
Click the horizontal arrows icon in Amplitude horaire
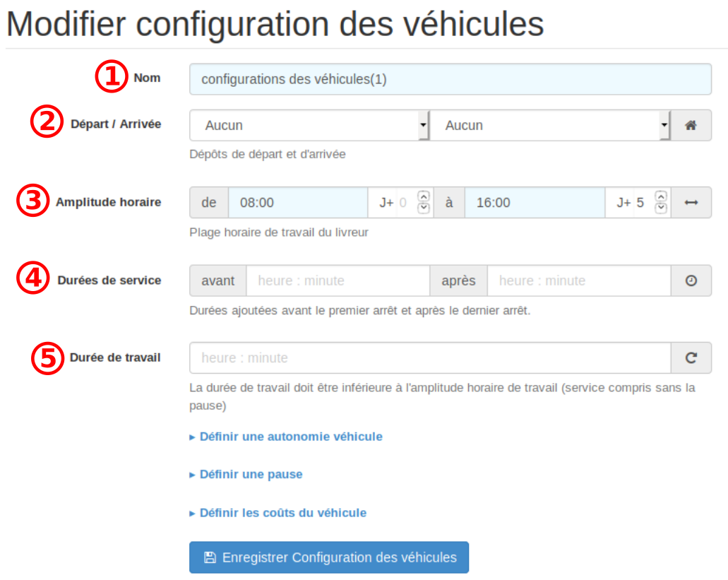[691, 203]
